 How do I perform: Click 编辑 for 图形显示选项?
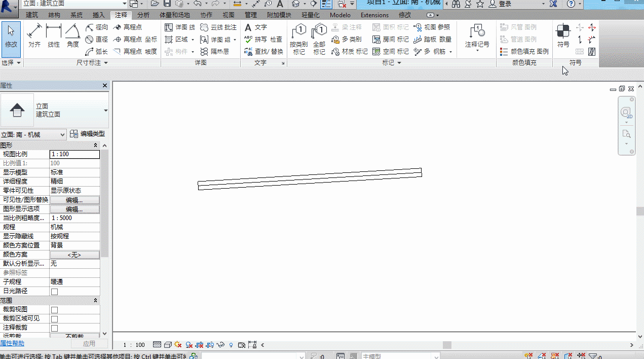click(74, 209)
